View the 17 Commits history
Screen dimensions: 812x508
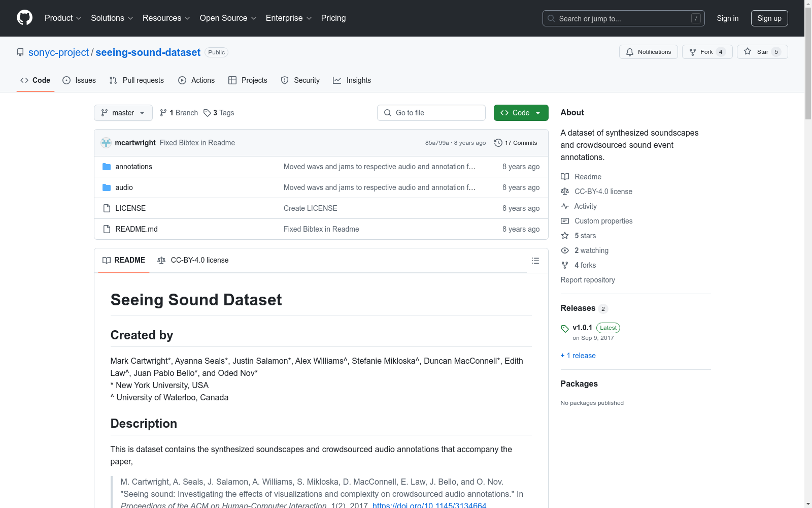tap(516, 143)
